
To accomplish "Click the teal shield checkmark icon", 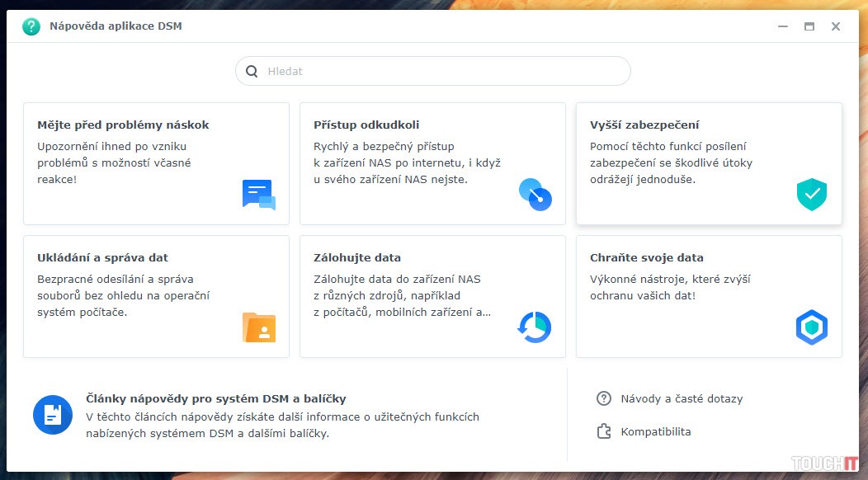I will [x=811, y=195].
